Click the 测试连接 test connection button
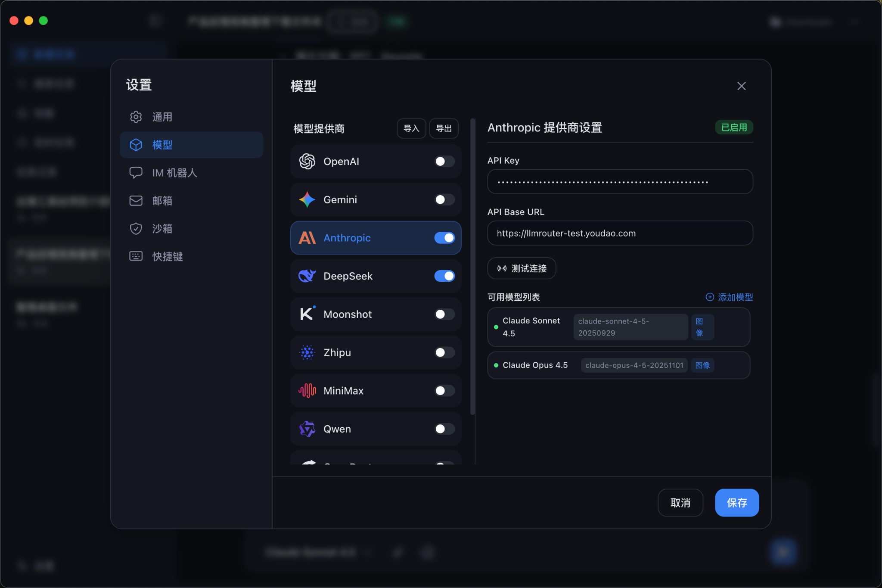The image size is (882, 588). [x=522, y=268]
